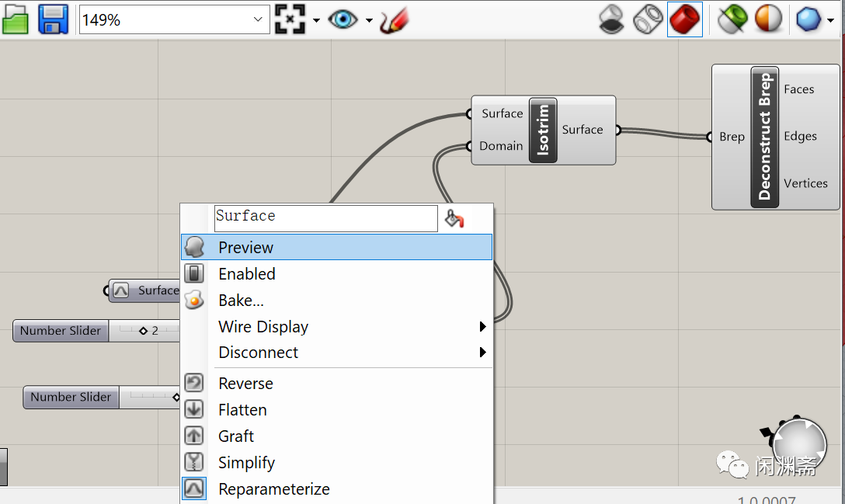Click the Named Views eye icon
Viewport: 845px width, 504px height.
pos(343,20)
